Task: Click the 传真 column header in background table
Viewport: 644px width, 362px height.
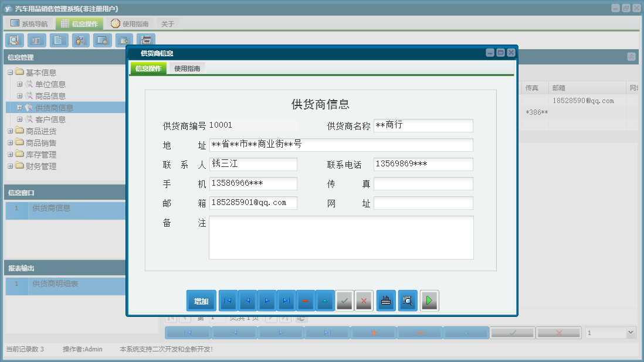Action: [535, 88]
